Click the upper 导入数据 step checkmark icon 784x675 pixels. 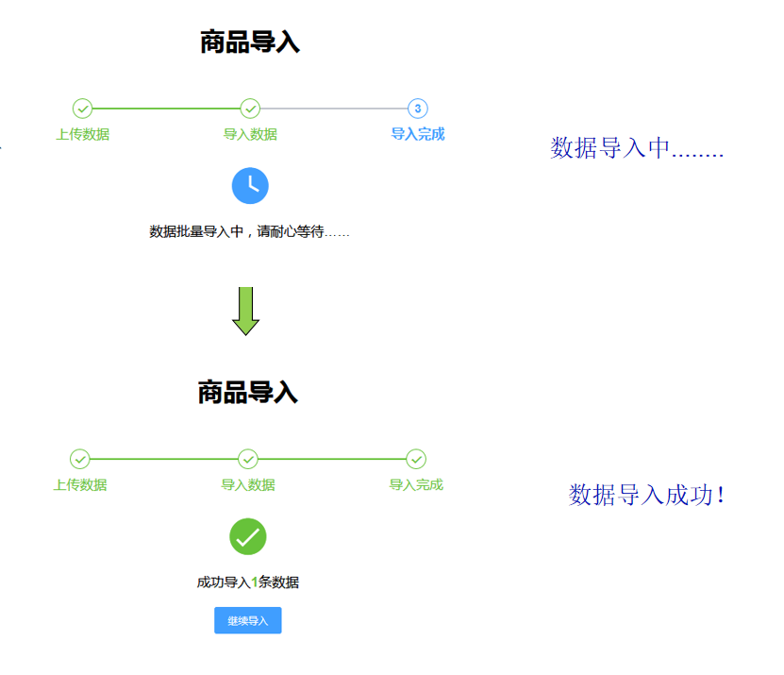(250, 108)
